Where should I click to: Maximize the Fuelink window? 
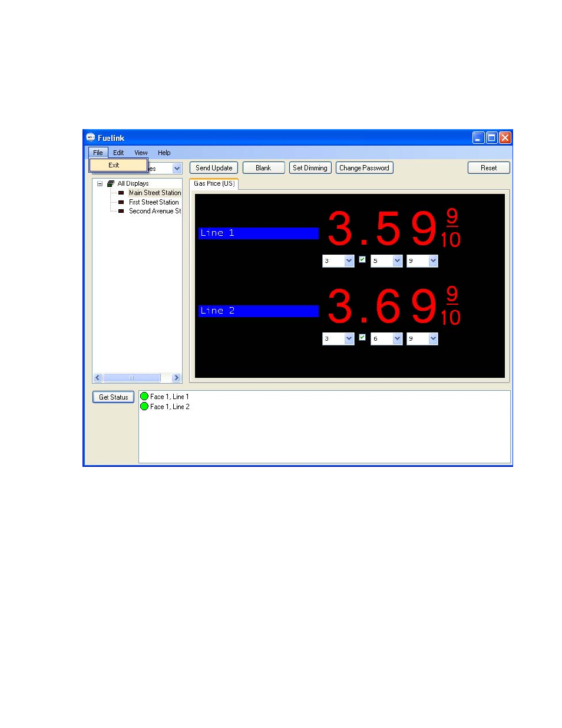pyautogui.click(x=491, y=138)
